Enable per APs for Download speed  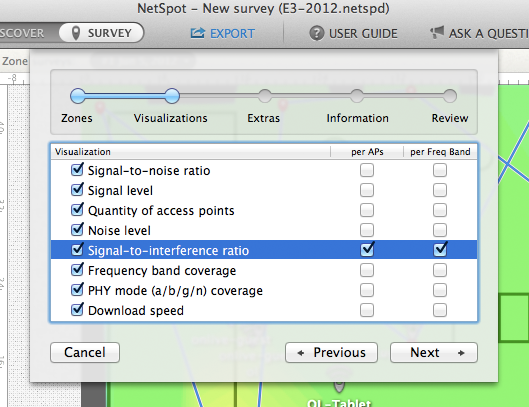pos(367,310)
